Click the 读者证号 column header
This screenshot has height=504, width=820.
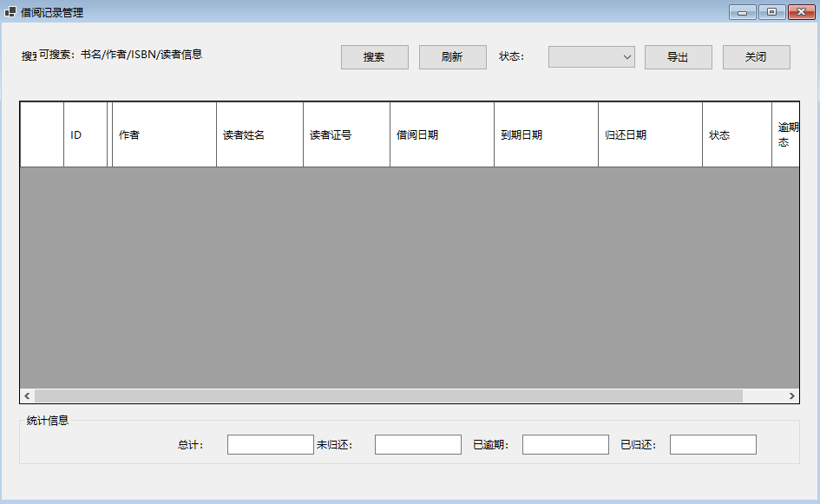[x=345, y=134]
